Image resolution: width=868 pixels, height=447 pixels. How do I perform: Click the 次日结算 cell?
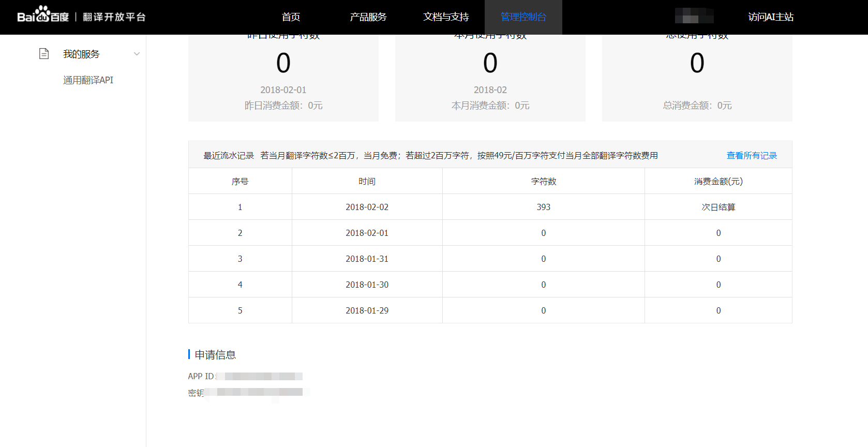click(x=718, y=207)
